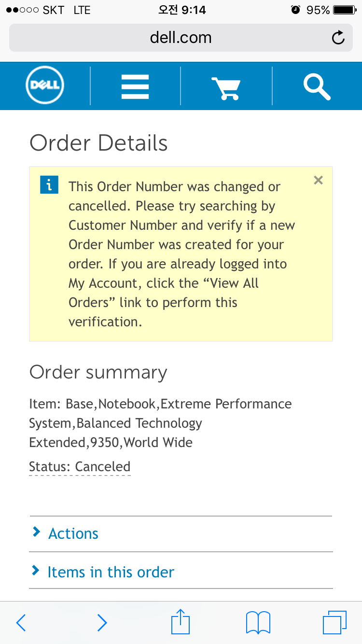Tap the Order summary heading
Viewport: 362px width, 644px height.
tap(98, 372)
